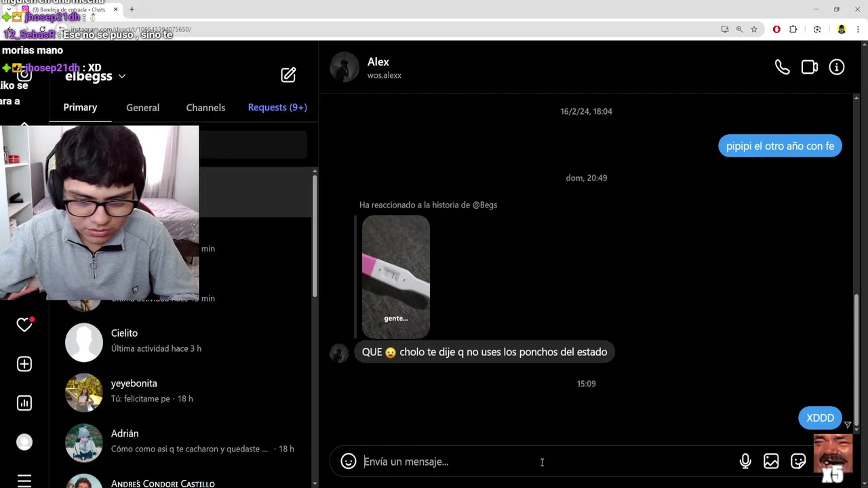868x488 pixels.
Task: Click the chat list scrollbar down arrow
Action: 314,483
